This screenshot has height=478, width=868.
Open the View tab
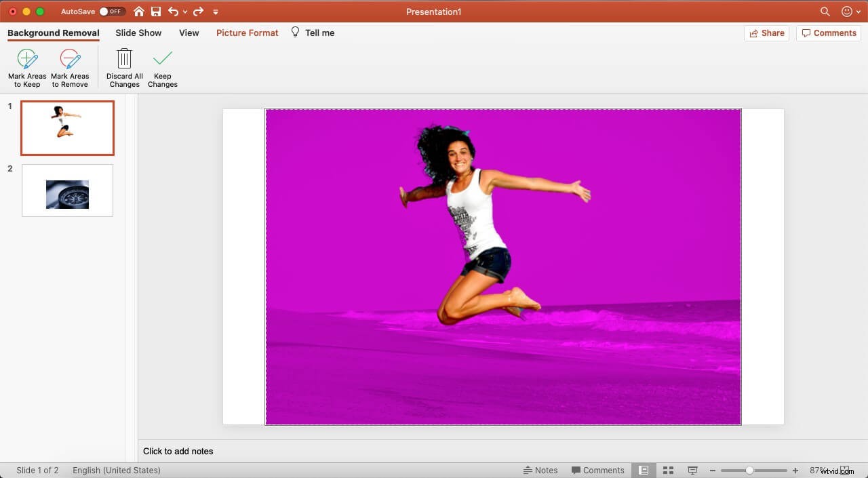click(189, 33)
